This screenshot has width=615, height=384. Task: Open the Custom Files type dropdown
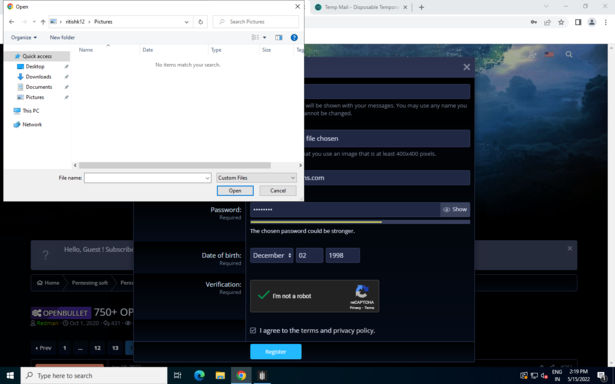click(x=256, y=178)
